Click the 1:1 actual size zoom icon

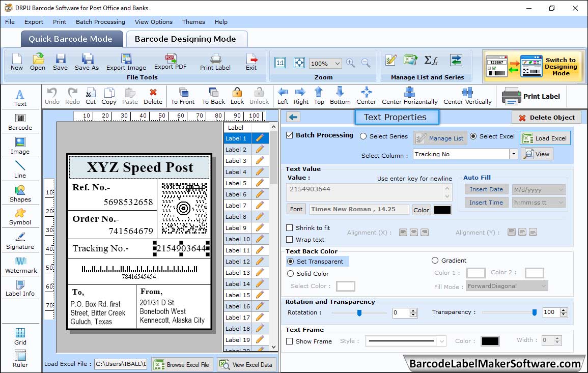pyautogui.click(x=280, y=63)
